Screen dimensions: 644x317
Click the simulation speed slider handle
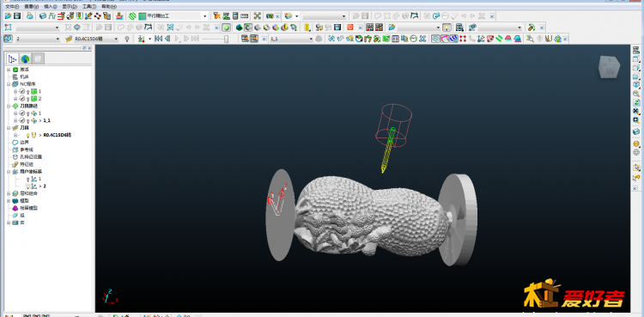tap(227, 39)
